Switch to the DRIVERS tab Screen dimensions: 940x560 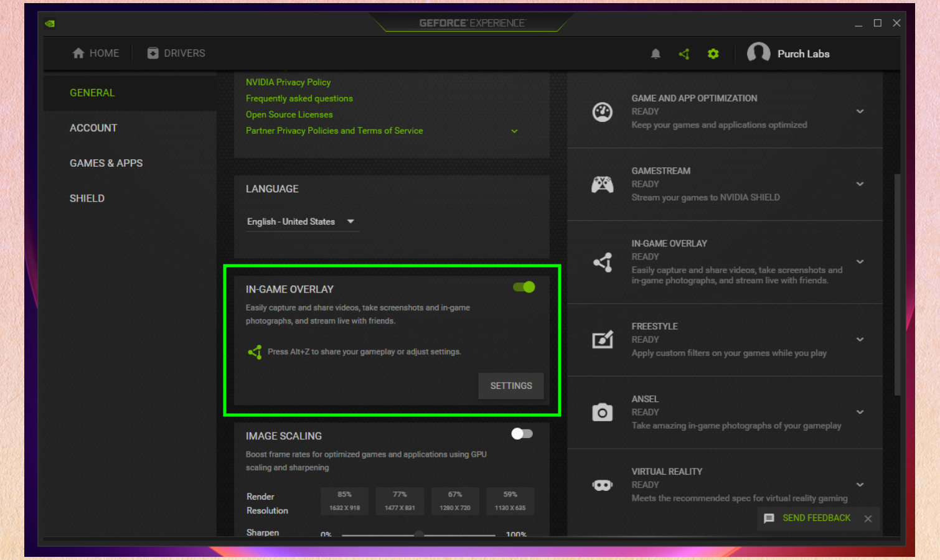tap(176, 54)
